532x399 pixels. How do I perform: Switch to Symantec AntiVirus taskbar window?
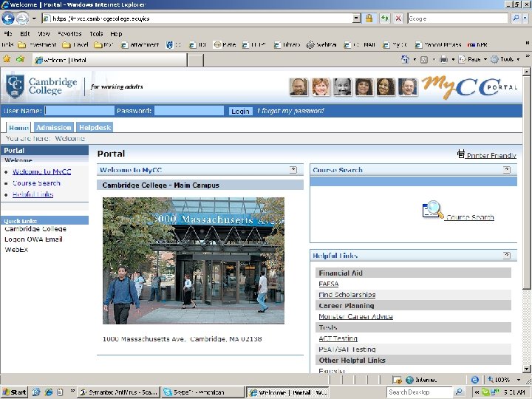tap(118, 392)
